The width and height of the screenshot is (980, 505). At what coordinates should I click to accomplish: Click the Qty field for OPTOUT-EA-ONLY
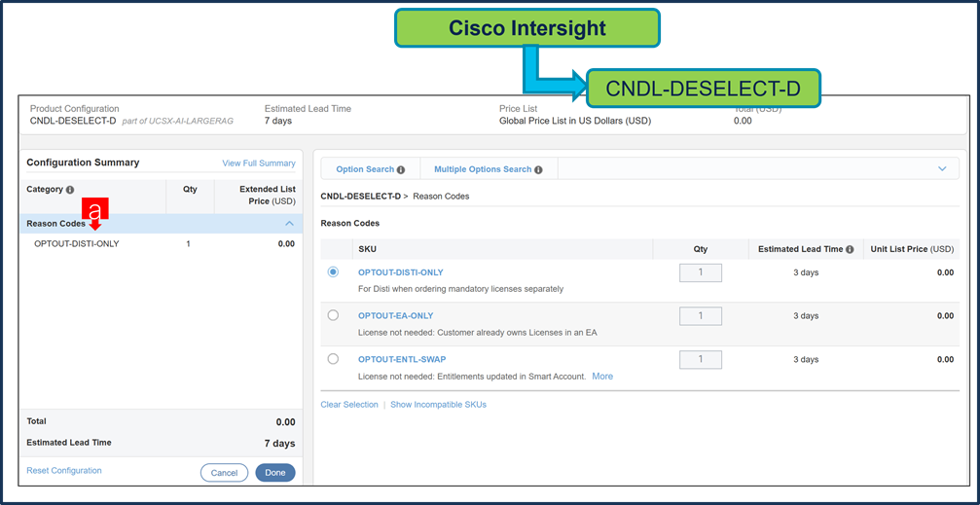pos(701,316)
